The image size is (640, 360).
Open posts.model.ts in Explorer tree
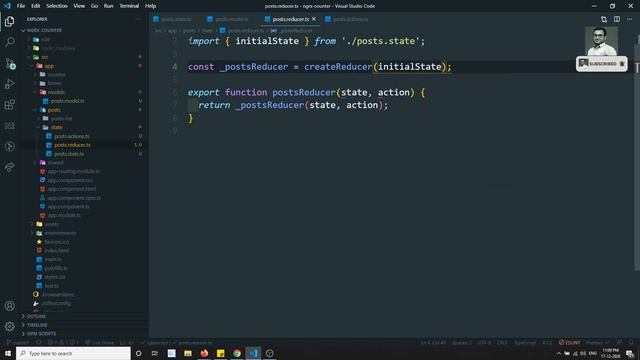pyautogui.click(x=67, y=101)
